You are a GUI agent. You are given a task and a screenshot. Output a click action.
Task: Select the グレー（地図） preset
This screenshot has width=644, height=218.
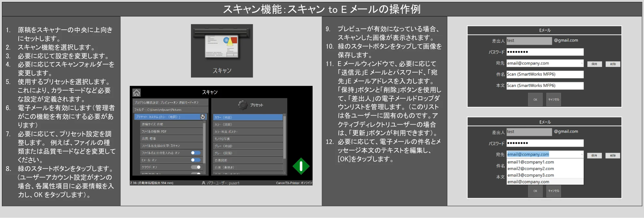[248, 146]
